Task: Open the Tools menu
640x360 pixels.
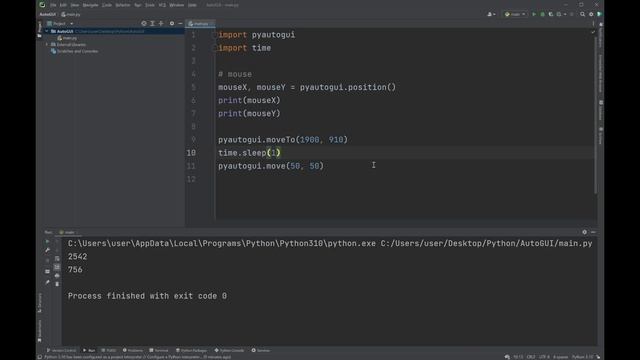Action: click(150, 5)
